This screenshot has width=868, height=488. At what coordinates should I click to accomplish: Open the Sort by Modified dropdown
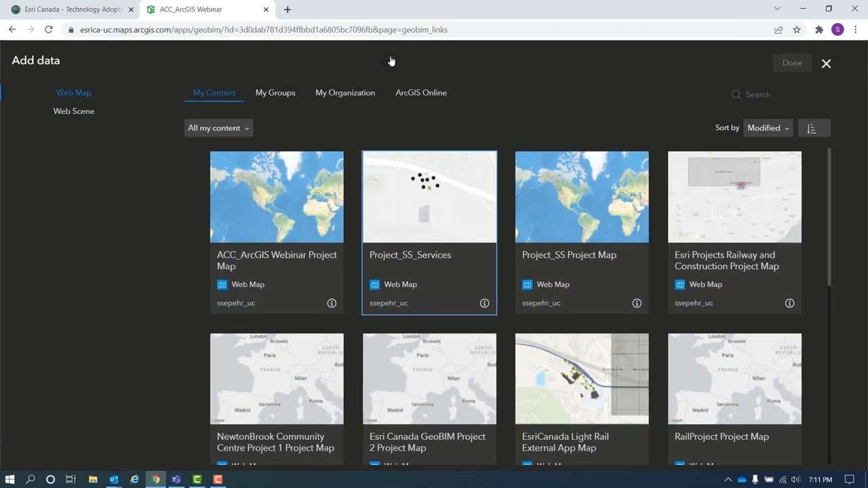768,128
